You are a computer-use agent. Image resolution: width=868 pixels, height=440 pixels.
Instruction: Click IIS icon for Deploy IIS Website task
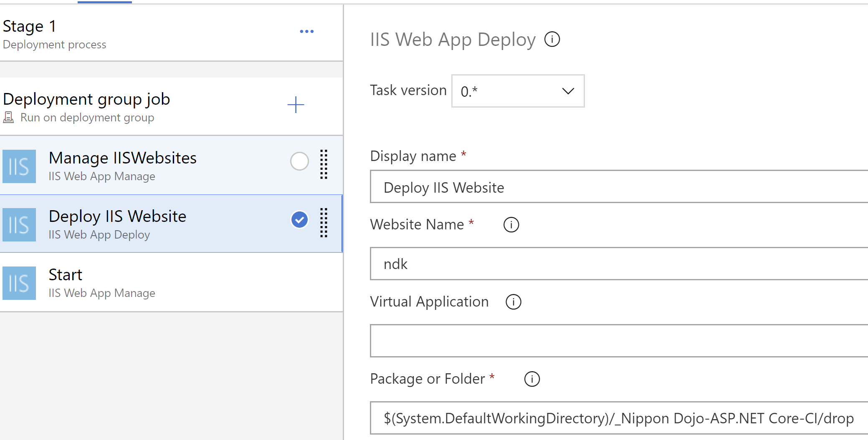[19, 225]
